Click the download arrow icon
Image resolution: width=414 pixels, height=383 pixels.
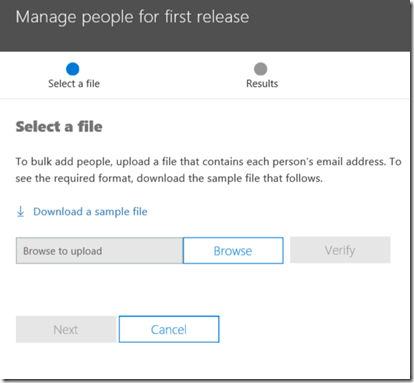21,212
